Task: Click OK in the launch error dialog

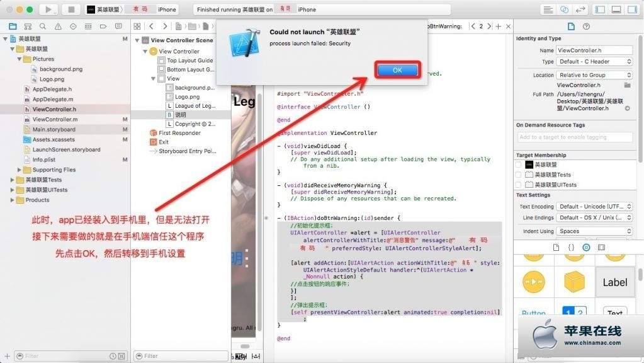Action: click(x=397, y=70)
